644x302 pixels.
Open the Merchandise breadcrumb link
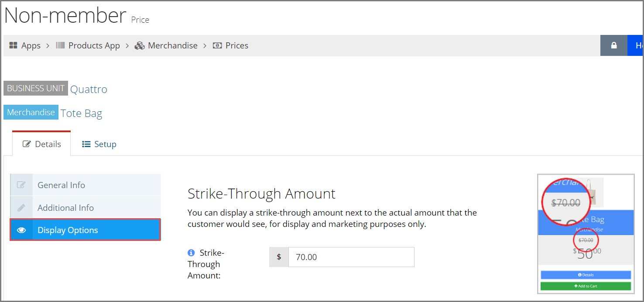coord(173,45)
